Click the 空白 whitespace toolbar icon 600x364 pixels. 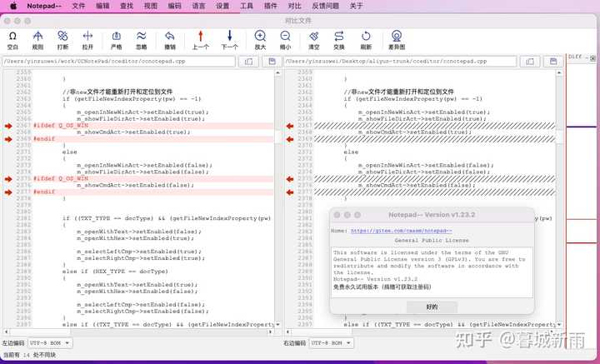pos(12,40)
